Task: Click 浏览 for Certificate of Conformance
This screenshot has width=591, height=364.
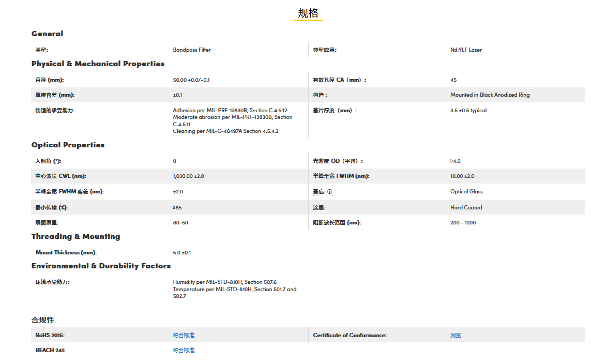Action: click(x=456, y=336)
